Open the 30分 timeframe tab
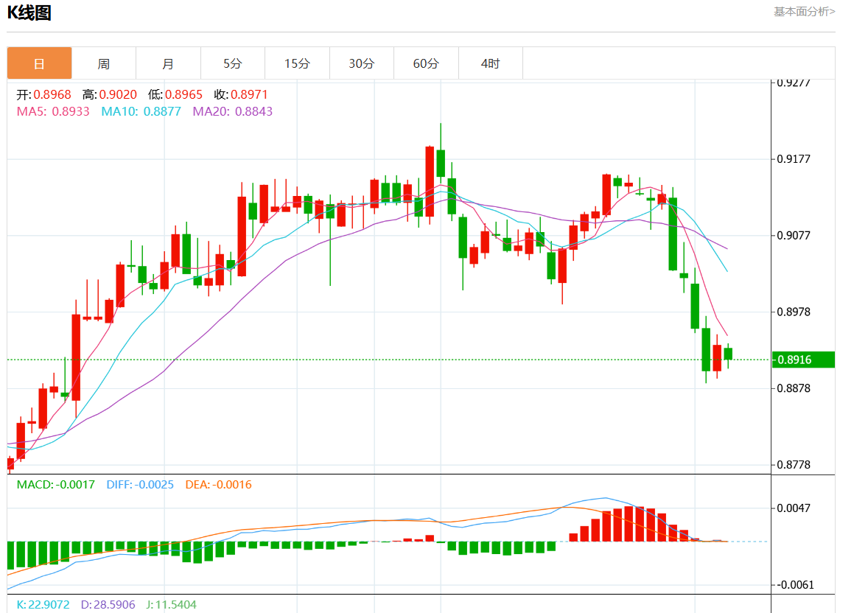Image resolution: width=868 pixels, height=613 pixels. [362, 63]
